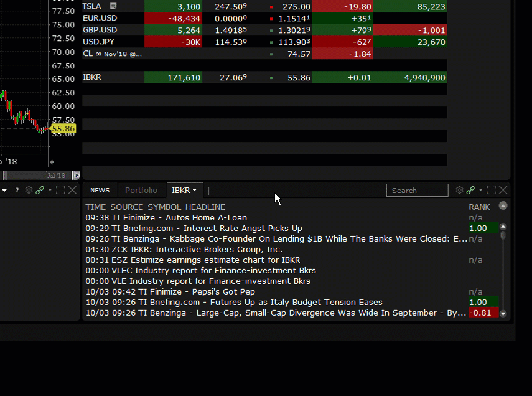This screenshot has height=396, width=532.
Task: Open Benzinga Kabbage Co-Founder headline
Action: [276, 238]
